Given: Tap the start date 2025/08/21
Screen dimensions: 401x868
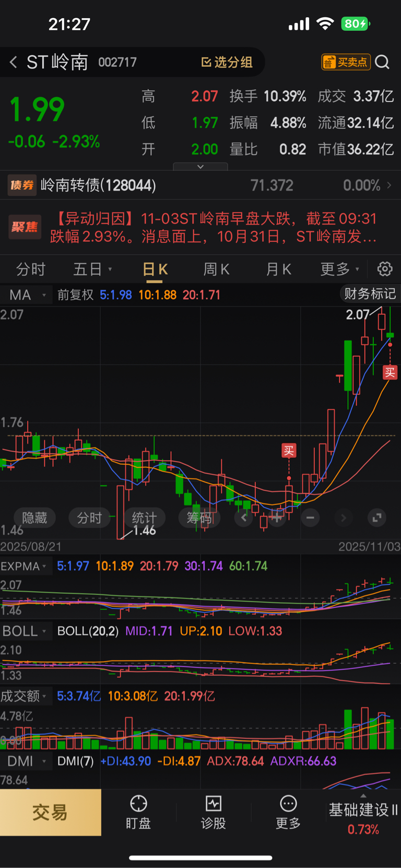Looking at the screenshot, I should pos(31,547).
